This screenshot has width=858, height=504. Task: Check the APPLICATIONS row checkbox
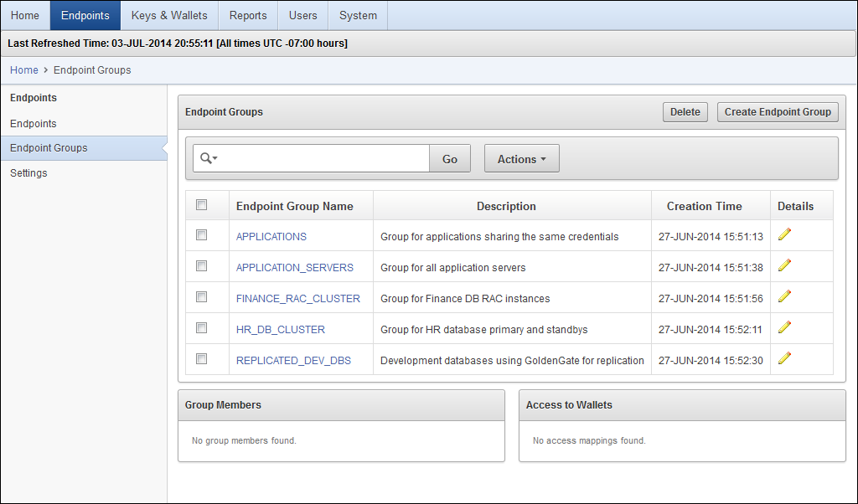[202, 235]
